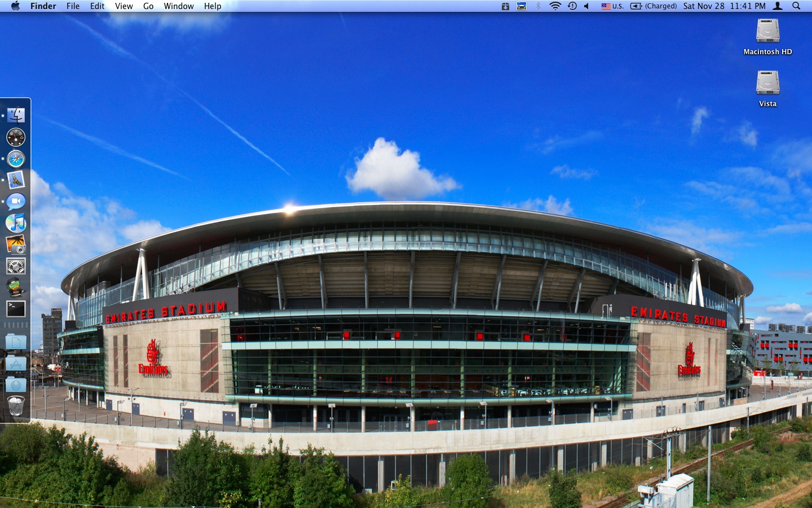Open iTunes from the dock
812x508 pixels.
(x=16, y=223)
